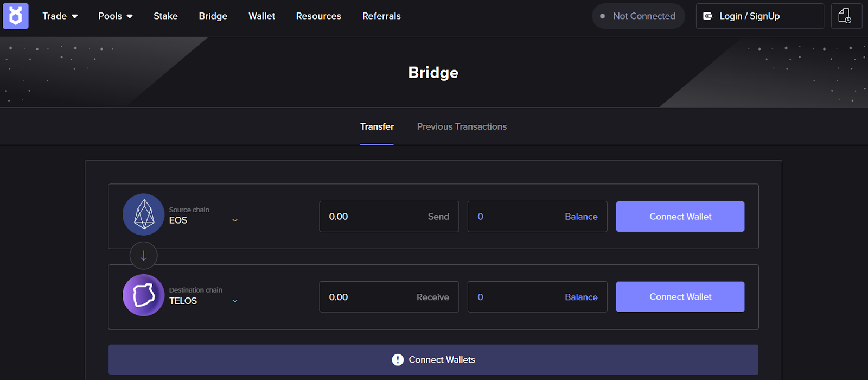Viewport: 868px width, 380px height.
Task: Click the Login / SignUp button
Action: (x=760, y=16)
